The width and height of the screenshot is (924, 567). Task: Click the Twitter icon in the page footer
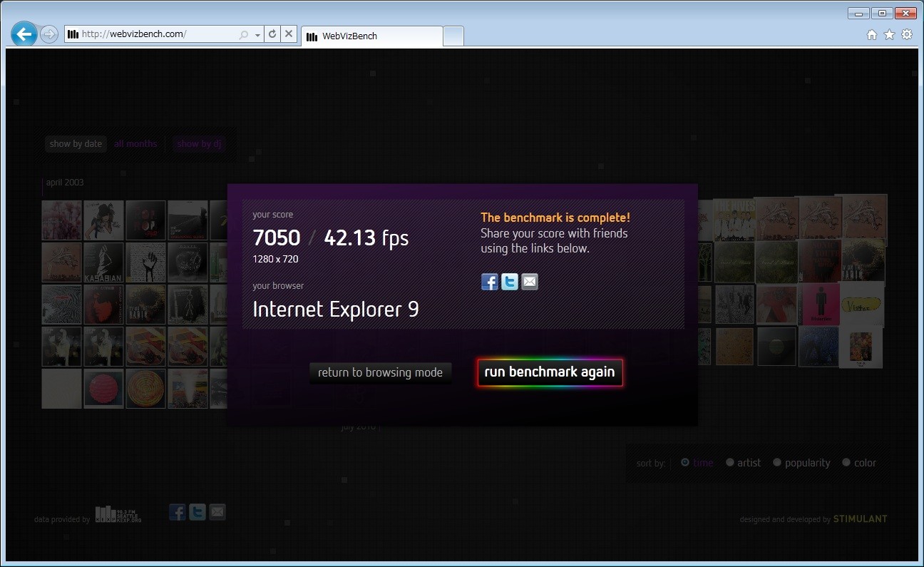(x=197, y=511)
